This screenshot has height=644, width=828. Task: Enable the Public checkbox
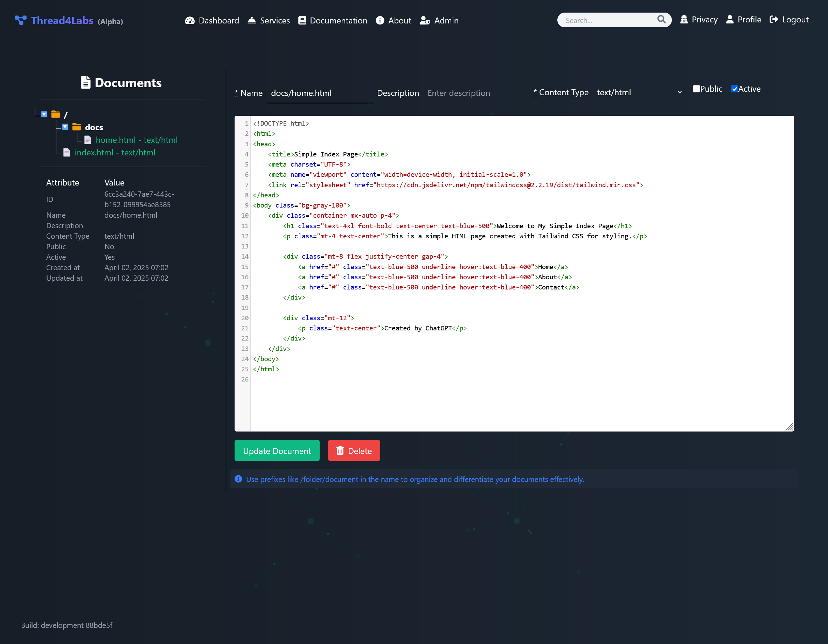696,89
